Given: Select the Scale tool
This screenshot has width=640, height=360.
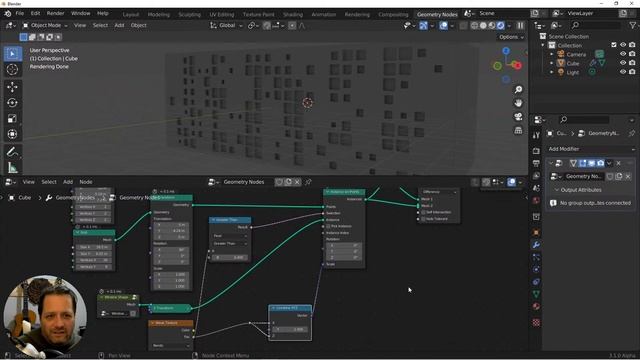Looking at the screenshot, I should coord(12,118).
